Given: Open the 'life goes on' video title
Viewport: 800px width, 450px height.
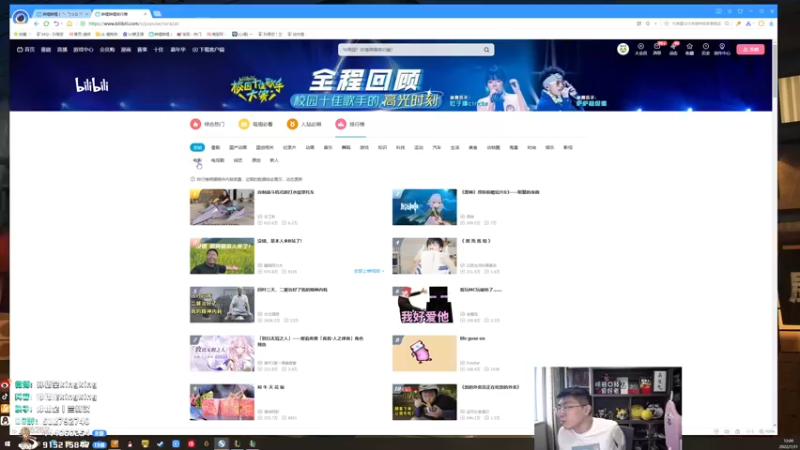Looking at the screenshot, I should [472, 338].
